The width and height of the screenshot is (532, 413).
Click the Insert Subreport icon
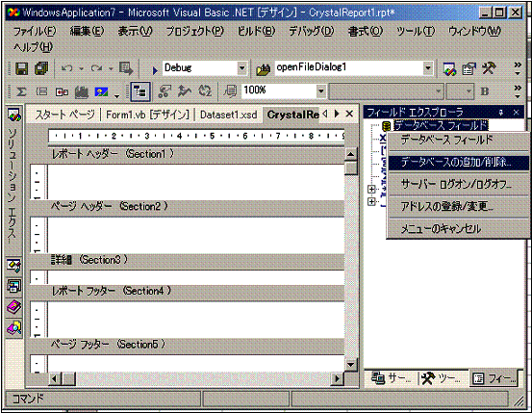pyautogui.click(x=62, y=92)
